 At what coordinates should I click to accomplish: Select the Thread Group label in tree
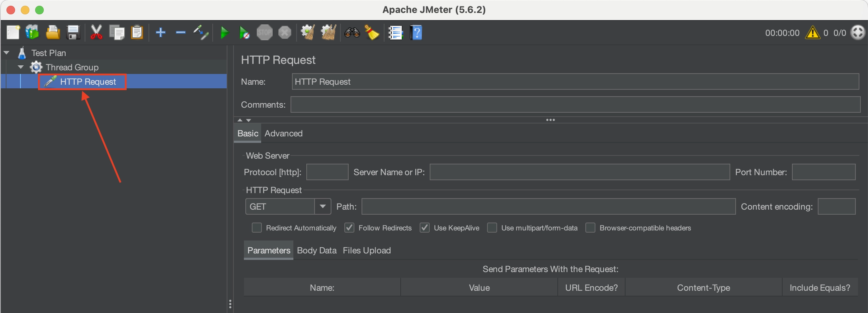[x=72, y=67]
